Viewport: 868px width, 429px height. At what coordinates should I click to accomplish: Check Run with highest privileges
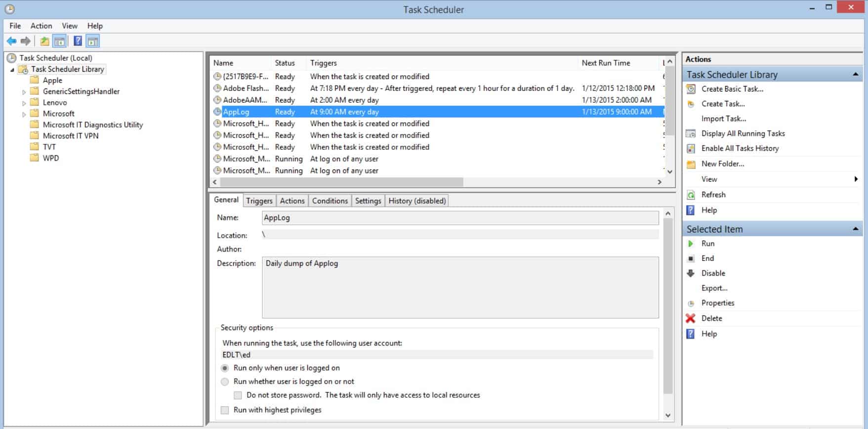pos(225,410)
